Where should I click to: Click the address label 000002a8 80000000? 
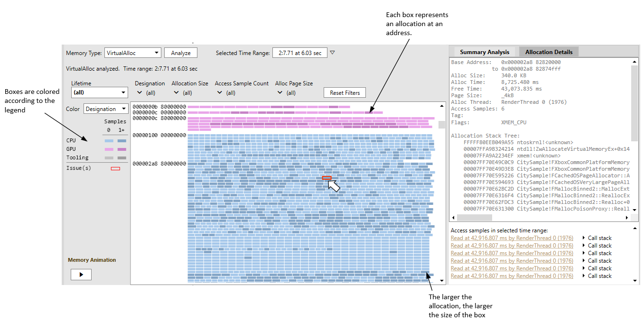[159, 164]
